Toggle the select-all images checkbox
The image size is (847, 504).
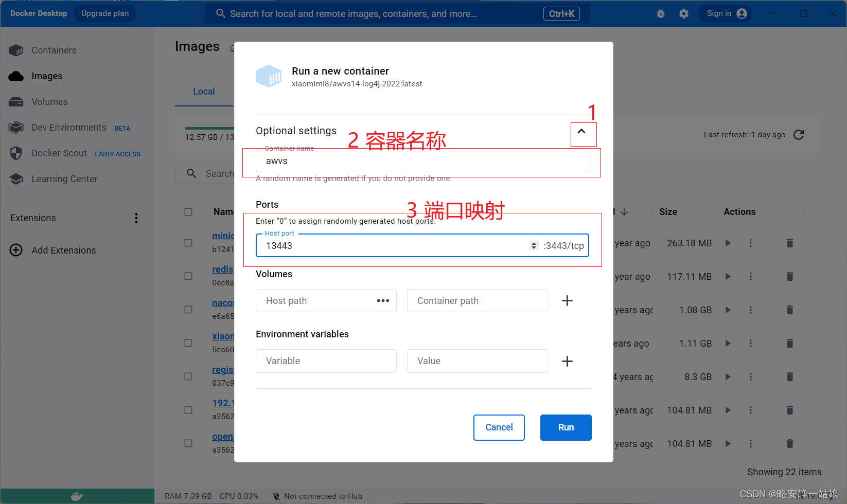[x=188, y=212]
